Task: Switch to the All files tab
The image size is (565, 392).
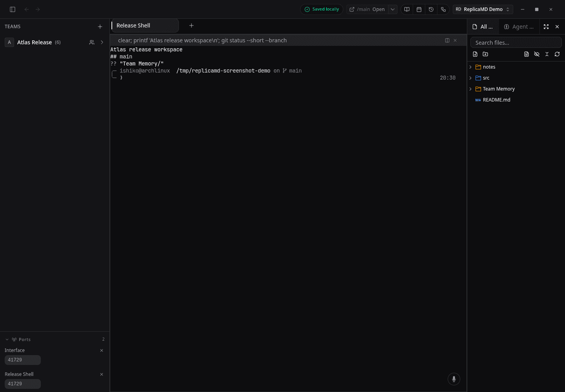Action: (483, 27)
